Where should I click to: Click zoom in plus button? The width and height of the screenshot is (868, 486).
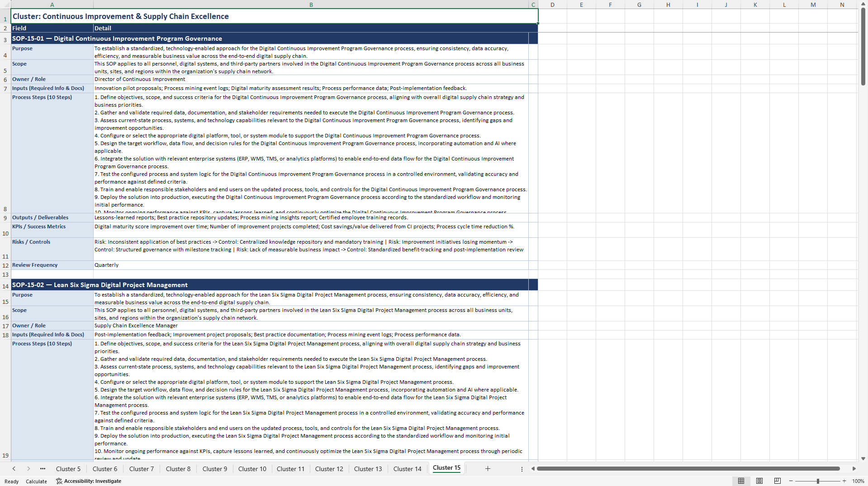(844, 481)
